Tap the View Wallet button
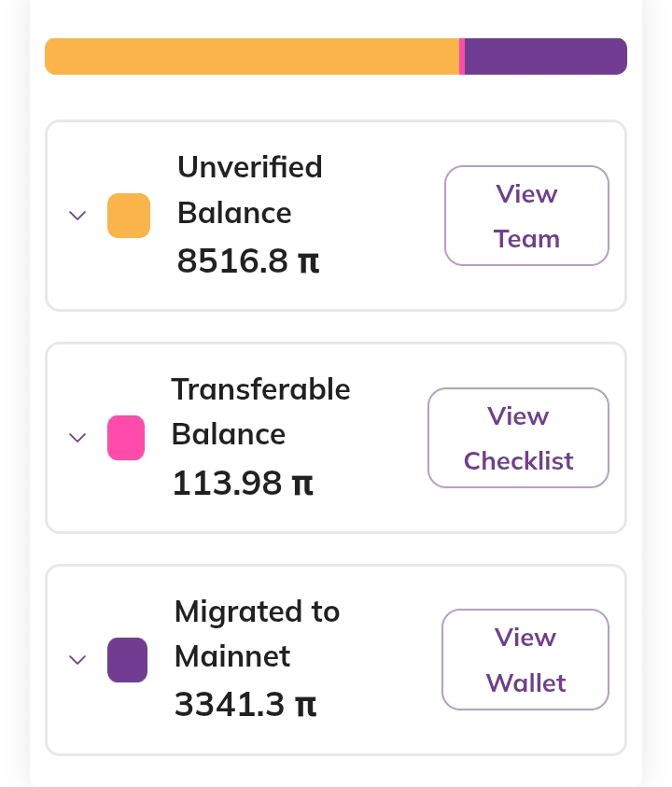672x787 pixels. point(525,660)
